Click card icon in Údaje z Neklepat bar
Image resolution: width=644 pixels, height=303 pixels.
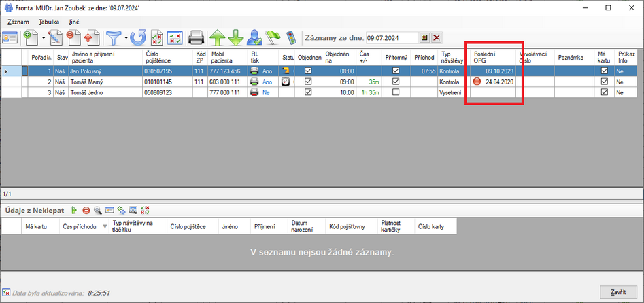109,210
